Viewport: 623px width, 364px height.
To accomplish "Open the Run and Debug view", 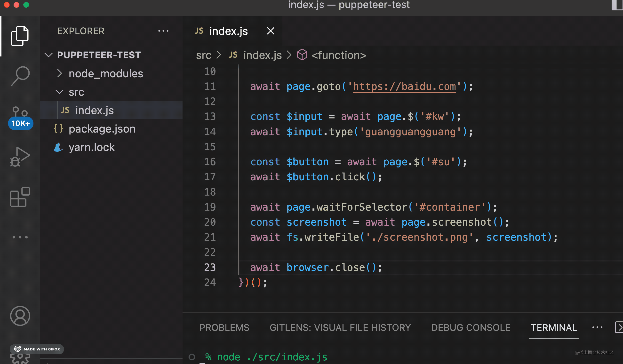I will click(x=20, y=157).
